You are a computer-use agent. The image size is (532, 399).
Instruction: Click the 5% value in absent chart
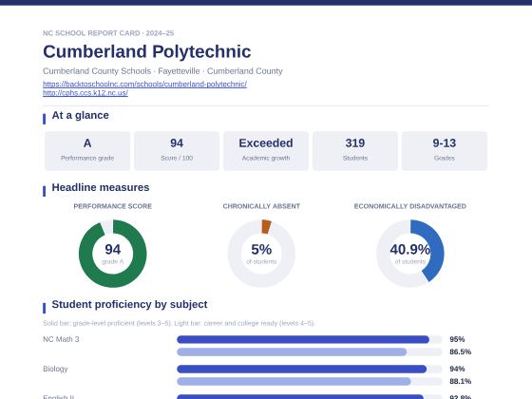point(261,249)
